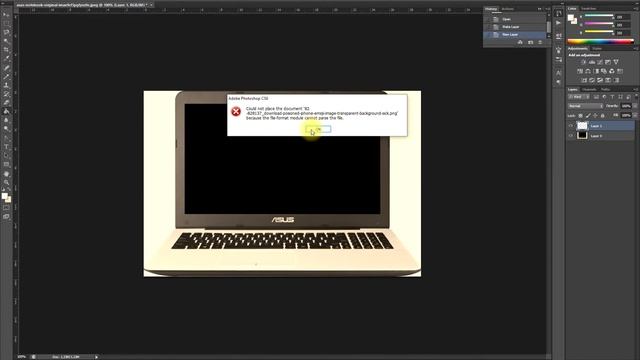Open the Color panel flyout menu

(x=636, y=9)
